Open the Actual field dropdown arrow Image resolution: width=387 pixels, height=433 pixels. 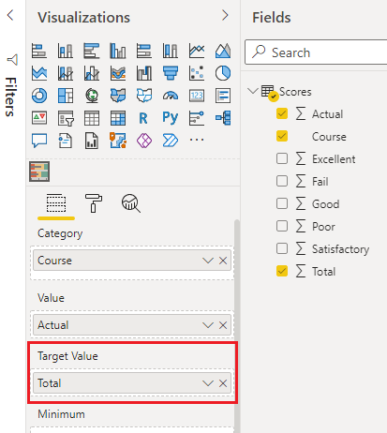coord(208,325)
